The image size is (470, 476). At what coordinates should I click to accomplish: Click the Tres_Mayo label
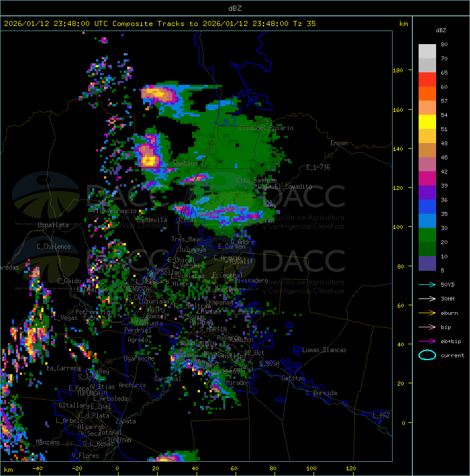(186, 239)
